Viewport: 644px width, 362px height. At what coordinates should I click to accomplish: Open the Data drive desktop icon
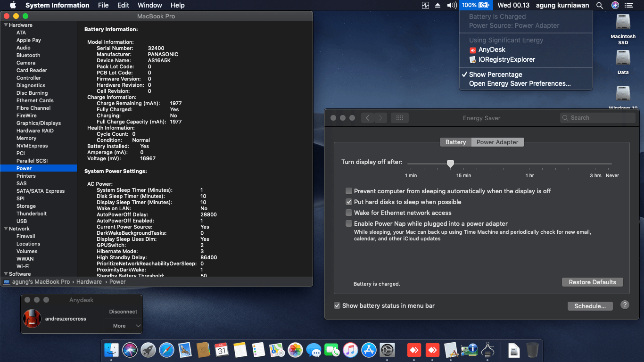(623, 59)
